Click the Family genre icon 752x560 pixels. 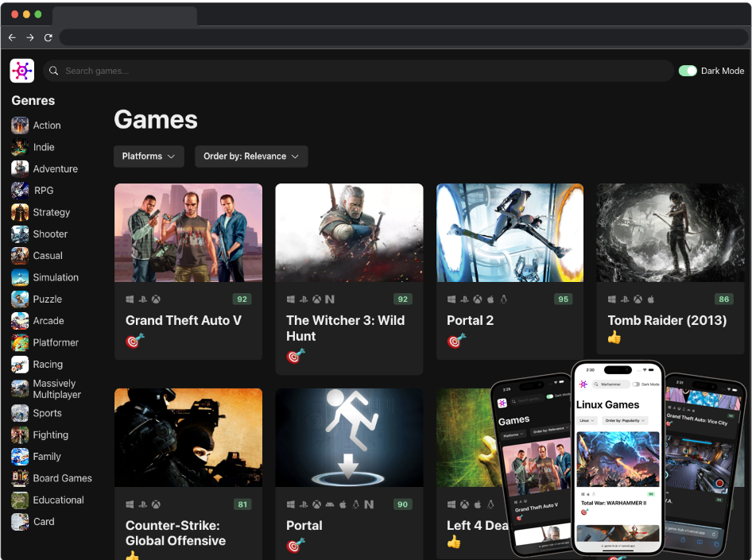[20, 457]
